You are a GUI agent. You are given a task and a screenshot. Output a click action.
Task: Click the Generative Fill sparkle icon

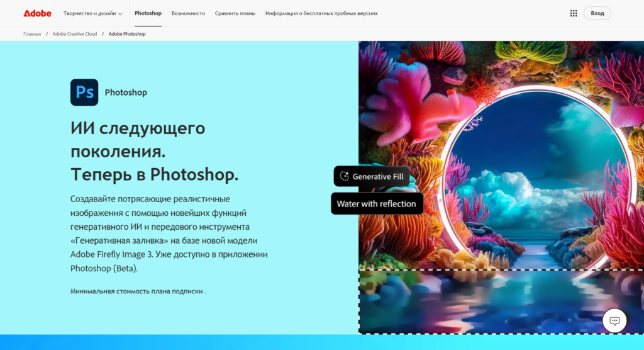tap(344, 176)
